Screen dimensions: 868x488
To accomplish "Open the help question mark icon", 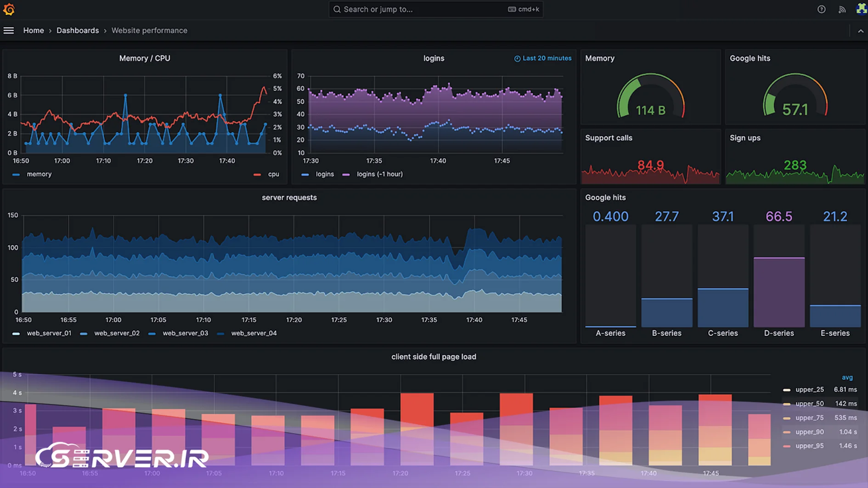I will point(821,9).
